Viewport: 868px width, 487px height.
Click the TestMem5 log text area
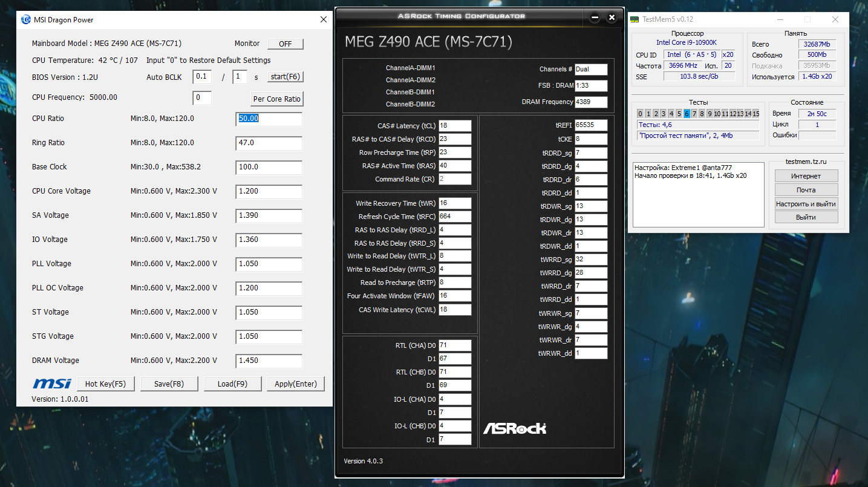pos(698,195)
